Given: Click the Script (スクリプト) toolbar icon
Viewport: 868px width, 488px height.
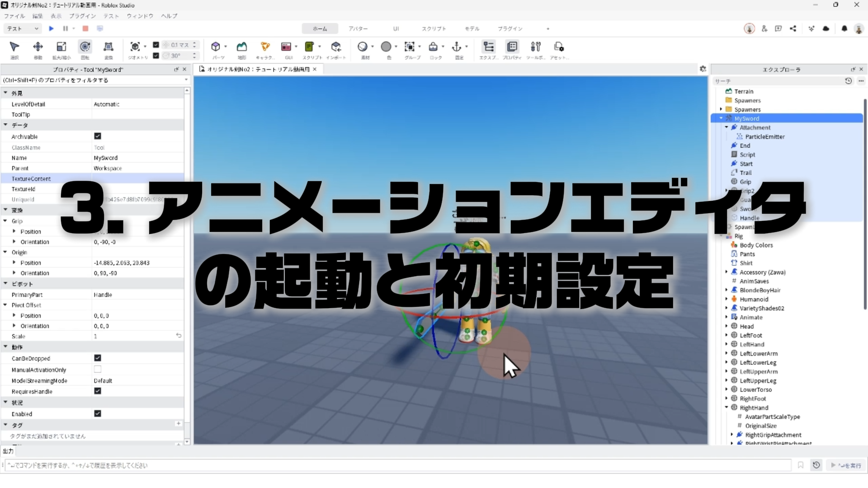Looking at the screenshot, I should (309, 47).
